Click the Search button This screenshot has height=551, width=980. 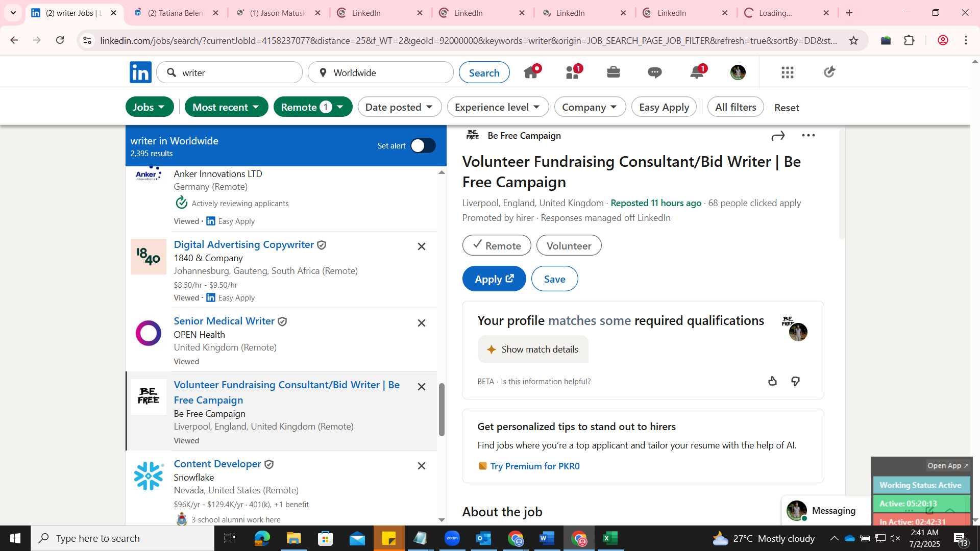coord(484,72)
